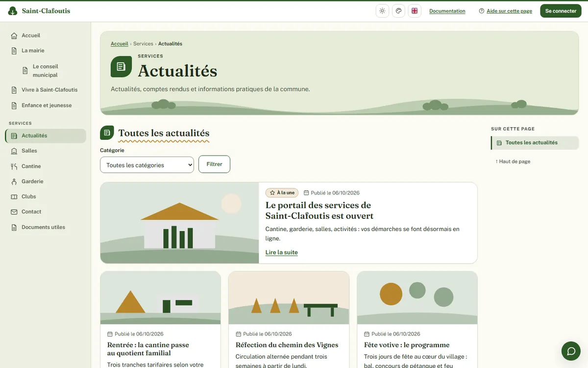
Task: Switch language with the UK flag icon
Action: [415, 11]
